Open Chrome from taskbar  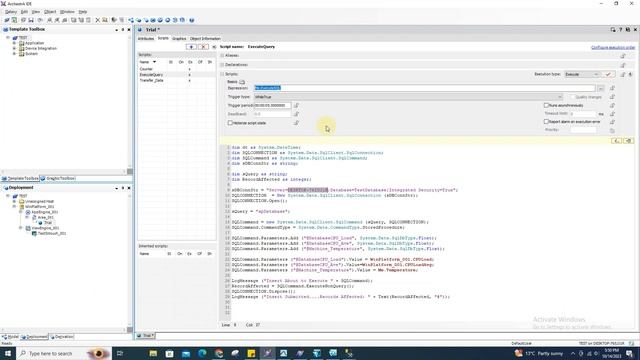pyautogui.click(x=219, y=353)
